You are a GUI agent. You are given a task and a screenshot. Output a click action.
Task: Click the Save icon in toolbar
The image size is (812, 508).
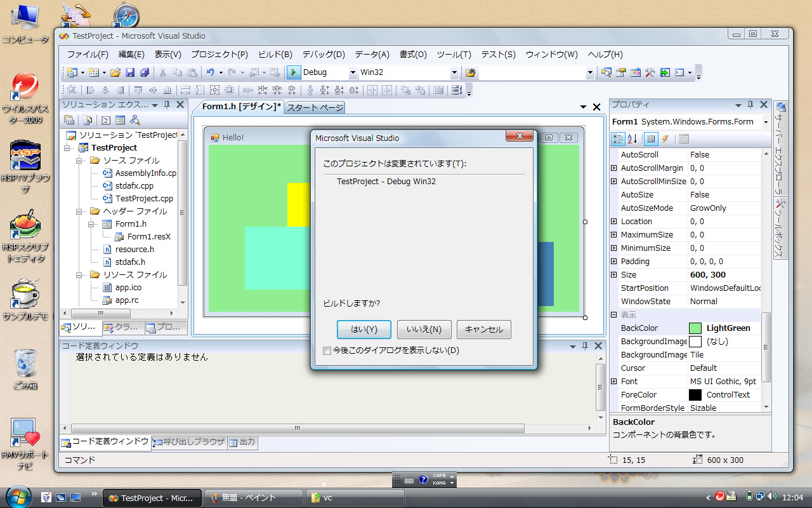point(130,72)
